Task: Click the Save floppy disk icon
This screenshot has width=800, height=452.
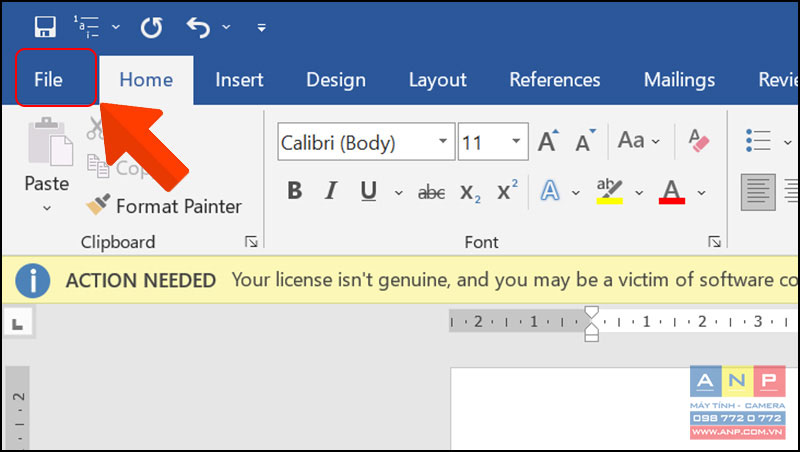Action: 45,27
